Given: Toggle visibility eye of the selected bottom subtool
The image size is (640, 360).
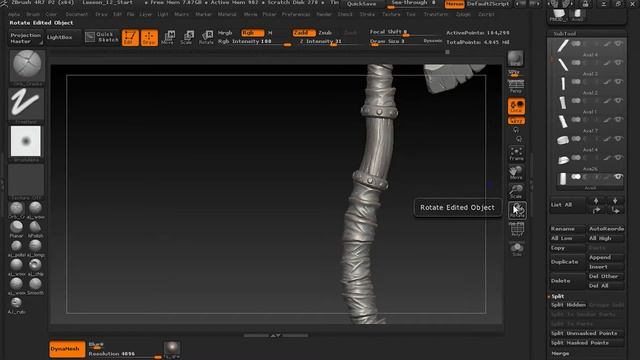Looking at the screenshot, I should pos(619,177).
